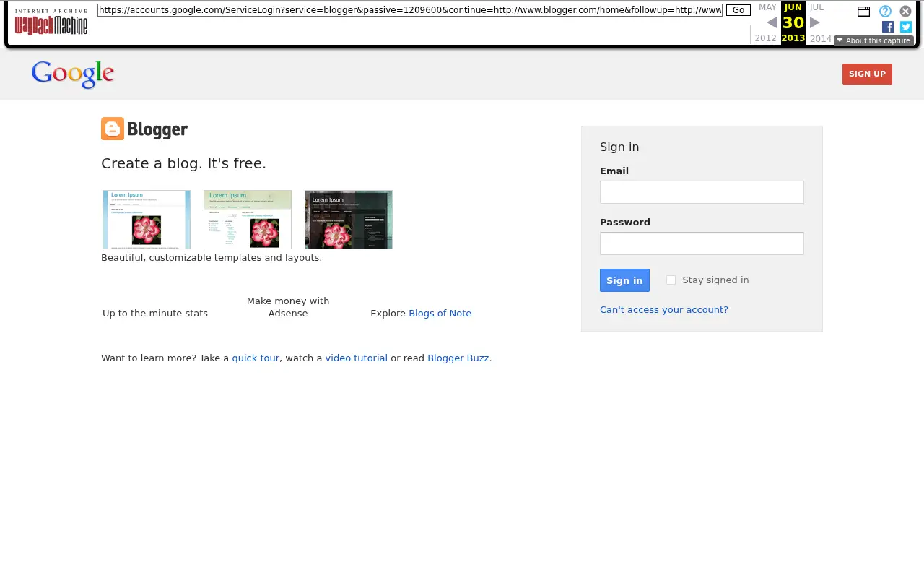Click 'Make money with Adsense' text
This screenshot has height=578, width=924.
[x=288, y=307]
